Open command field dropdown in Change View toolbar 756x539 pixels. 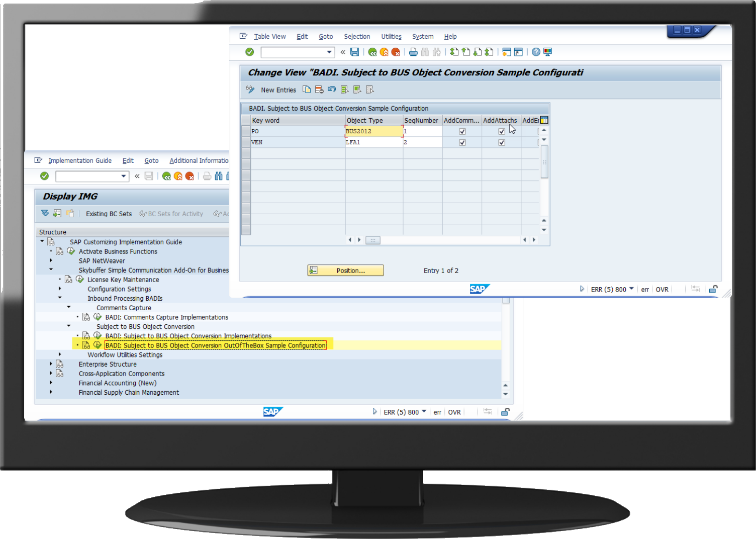tap(329, 52)
